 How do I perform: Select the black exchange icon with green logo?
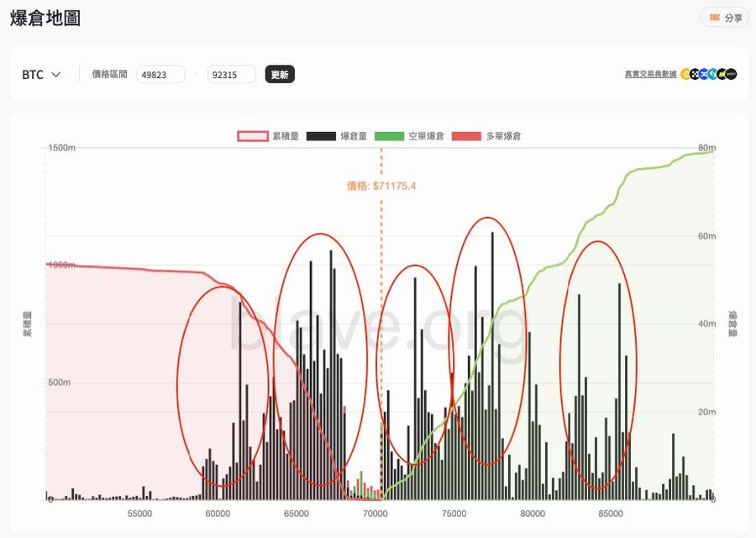pyautogui.click(x=722, y=74)
